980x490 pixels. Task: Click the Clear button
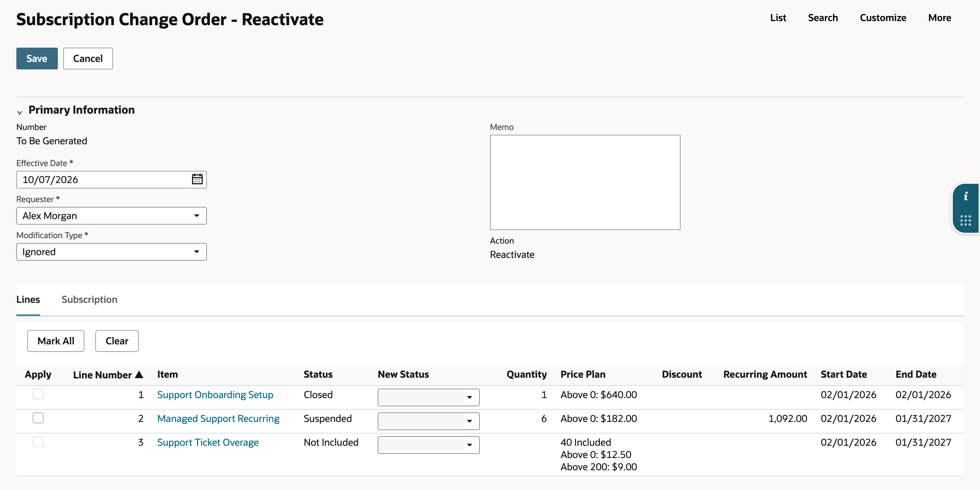click(117, 341)
